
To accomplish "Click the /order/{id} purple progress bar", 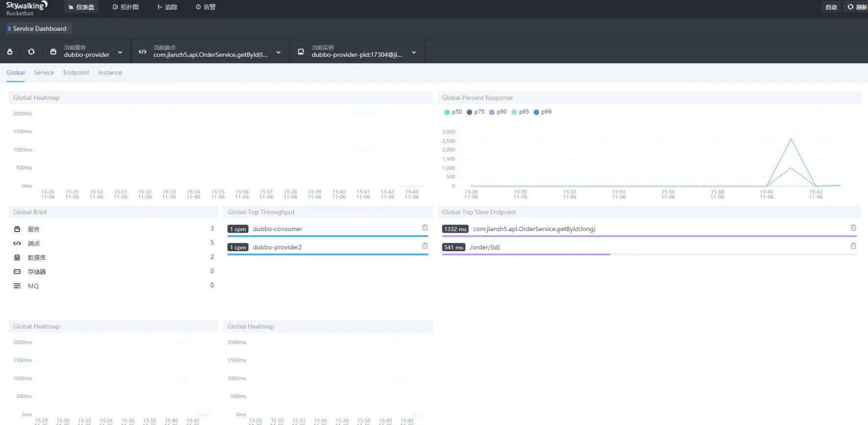I will tap(526, 255).
